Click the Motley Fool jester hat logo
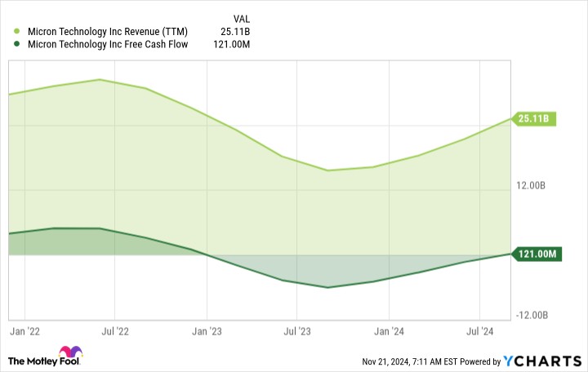Screen dimensions: 588x372 [70, 352]
